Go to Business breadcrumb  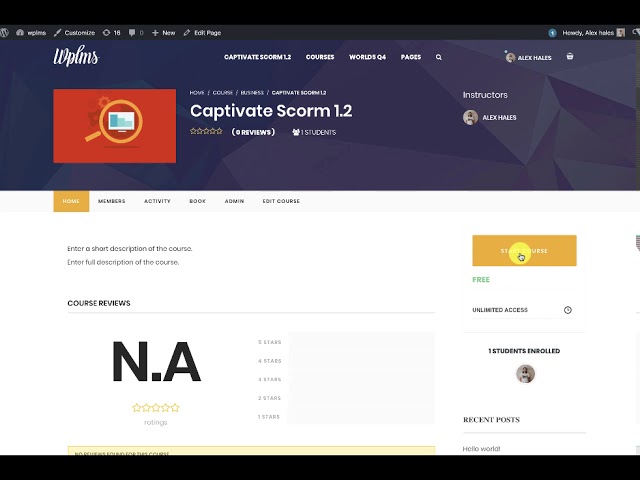pyautogui.click(x=252, y=93)
